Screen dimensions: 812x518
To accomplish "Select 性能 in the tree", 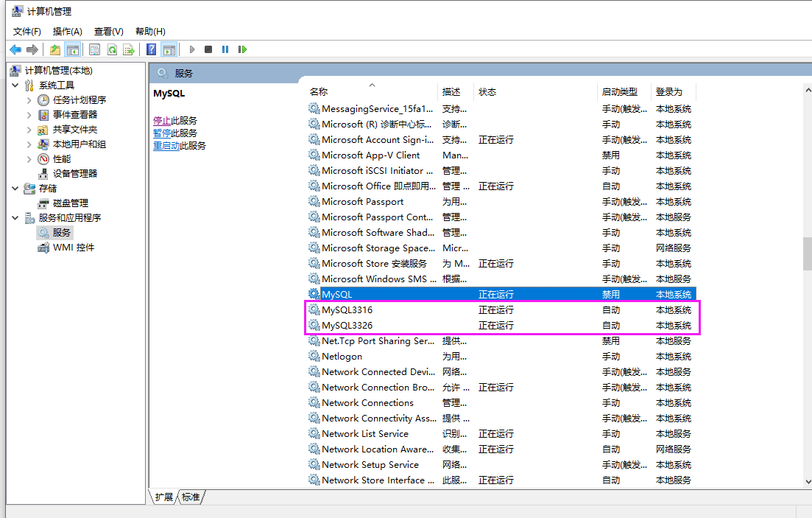I will [62, 159].
